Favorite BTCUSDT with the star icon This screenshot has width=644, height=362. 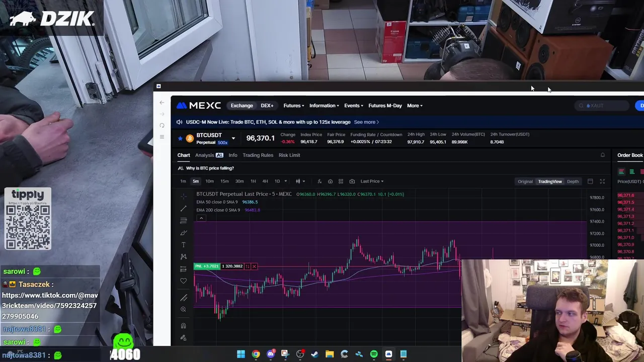(x=180, y=138)
